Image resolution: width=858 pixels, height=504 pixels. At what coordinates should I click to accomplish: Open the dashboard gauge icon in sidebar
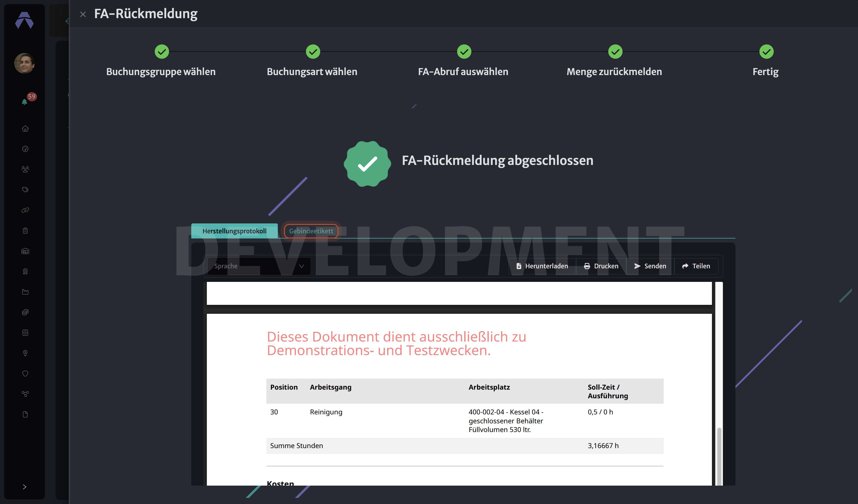[25, 149]
